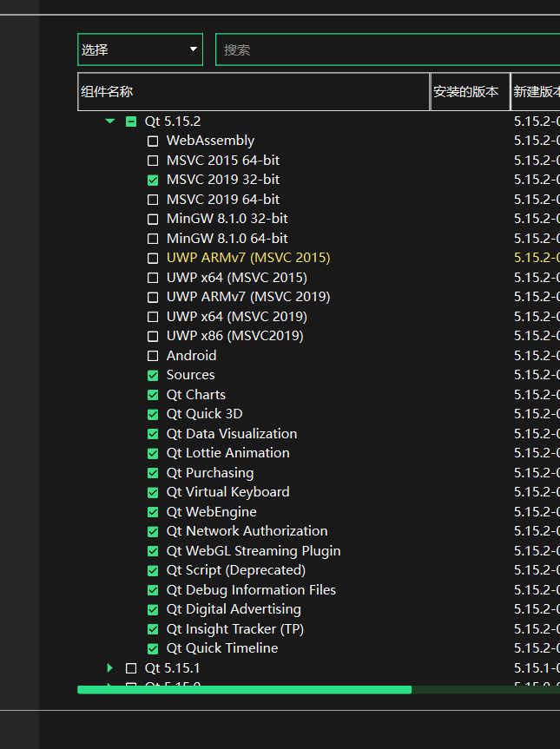Check the Android checkbox
The height and width of the screenshot is (749, 560).
pos(153,356)
